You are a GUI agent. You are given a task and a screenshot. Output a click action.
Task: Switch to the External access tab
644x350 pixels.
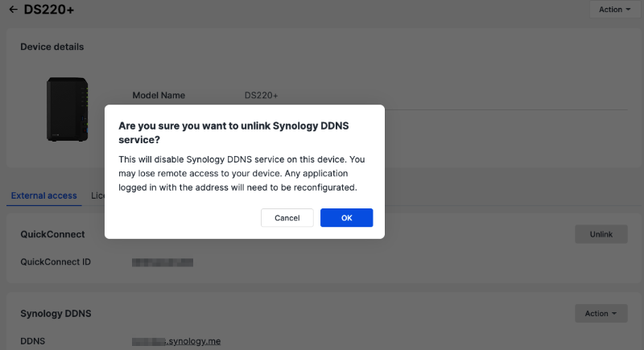pyautogui.click(x=44, y=196)
